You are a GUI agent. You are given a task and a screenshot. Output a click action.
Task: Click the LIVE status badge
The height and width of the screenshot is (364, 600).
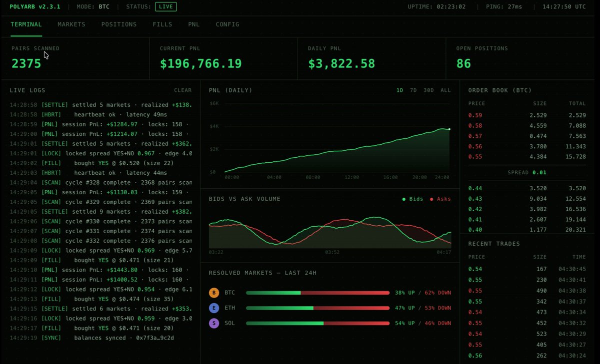click(166, 6)
